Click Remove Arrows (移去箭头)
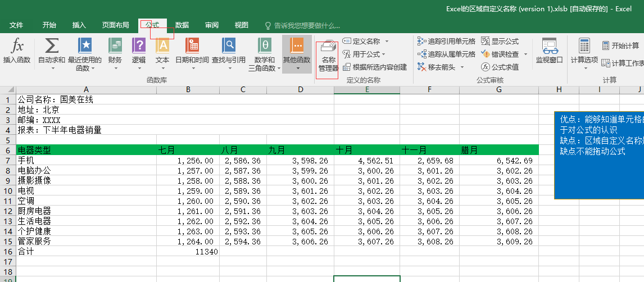This screenshot has width=644, height=282. click(x=436, y=67)
